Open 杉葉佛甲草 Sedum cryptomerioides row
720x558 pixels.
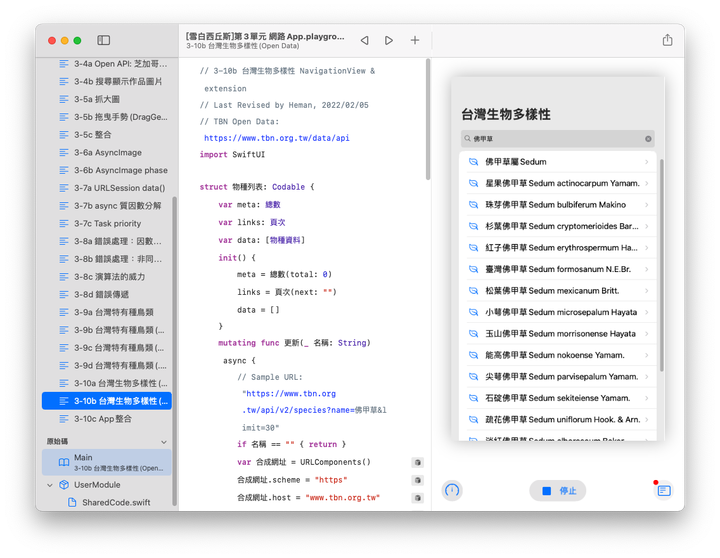(x=558, y=226)
